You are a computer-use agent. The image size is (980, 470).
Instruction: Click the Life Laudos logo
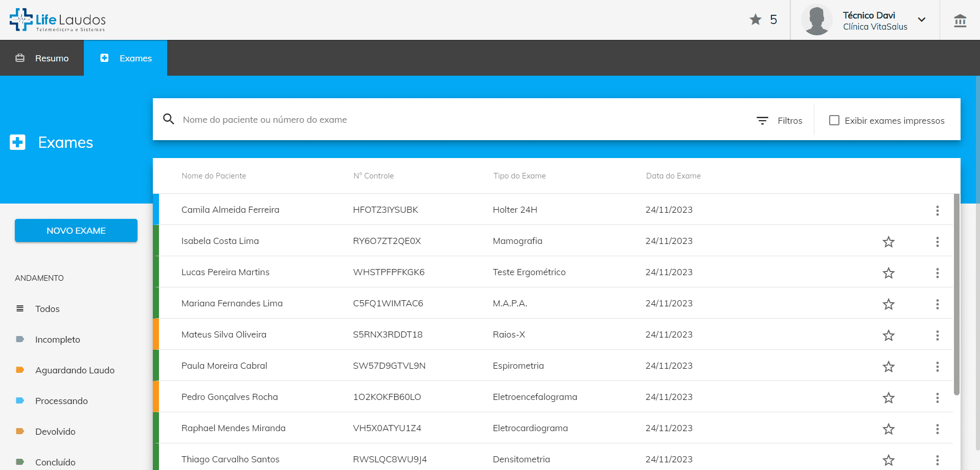(57, 20)
